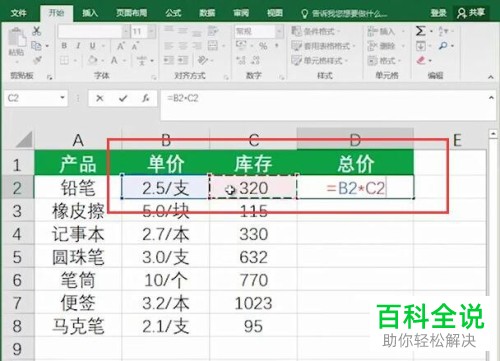Click the 共享 share button
This screenshot has height=361, width=500.
point(471,13)
